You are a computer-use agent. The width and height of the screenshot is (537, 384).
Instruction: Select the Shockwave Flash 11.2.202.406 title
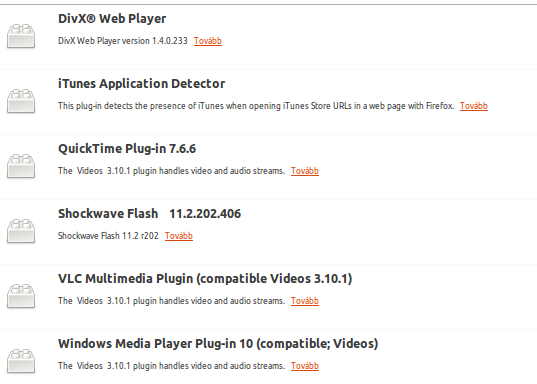pyautogui.click(x=149, y=214)
